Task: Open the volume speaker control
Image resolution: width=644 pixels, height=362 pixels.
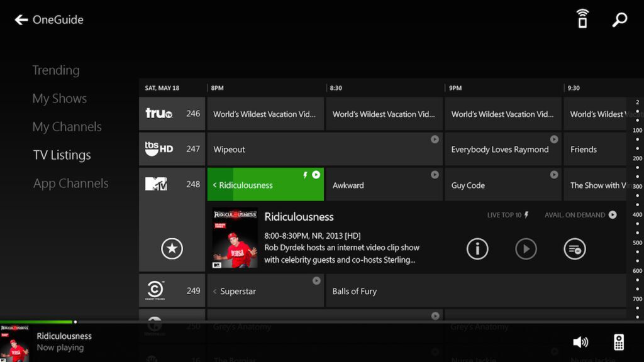Action: point(580,342)
